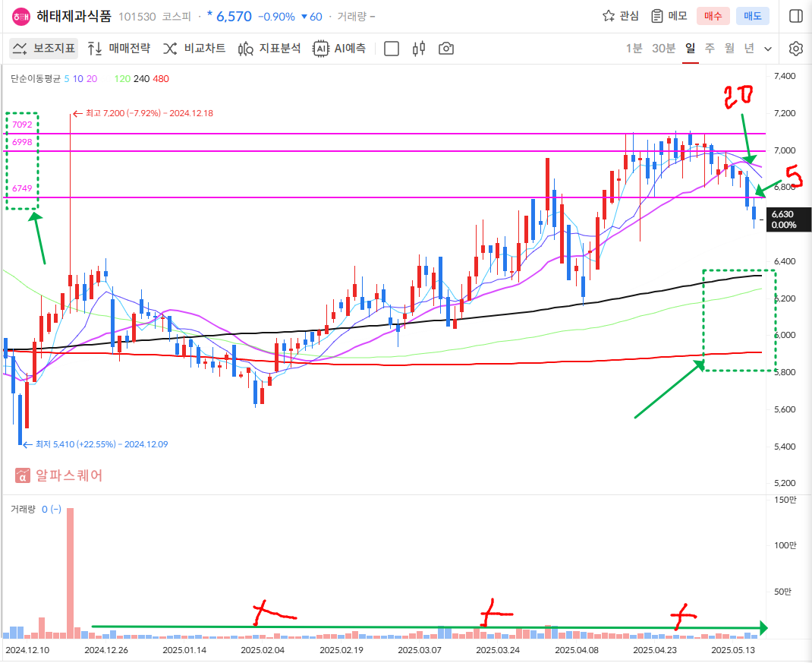Click the 최저 5,410 low price label
Viewport: 812px width, 663px height.
[96, 444]
